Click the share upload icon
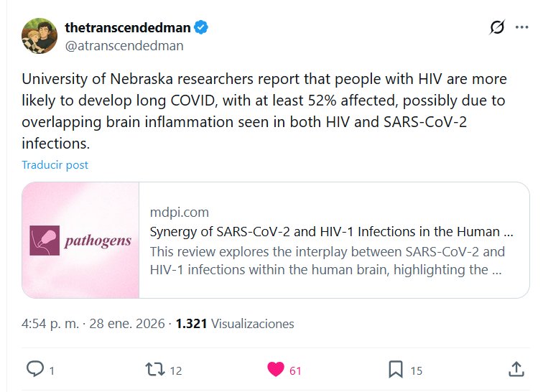This screenshot has height=392, width=543. pos(516,370)
